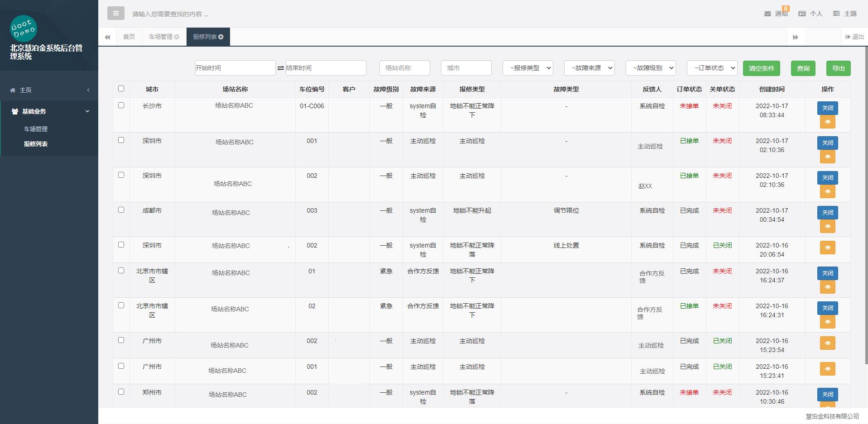
Task: Click the eye icon for the 2022-10-16 20:06:54 row
Action: point(827,248)
